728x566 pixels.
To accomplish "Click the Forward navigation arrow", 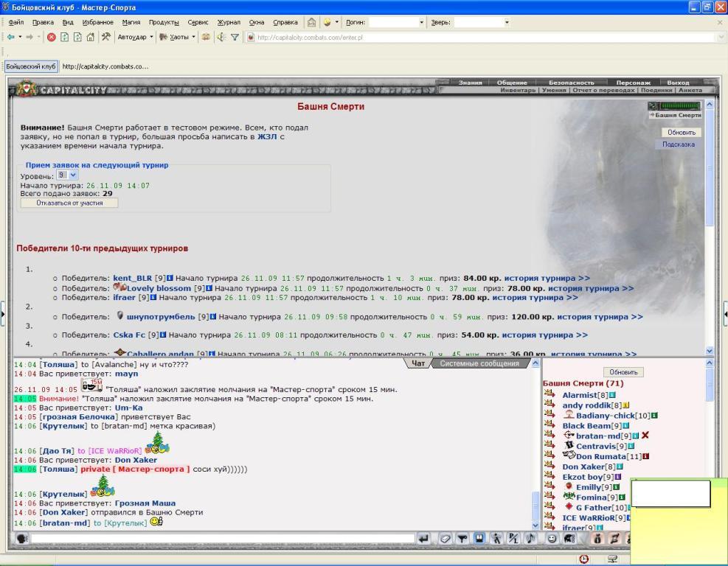I will (30, 37).
